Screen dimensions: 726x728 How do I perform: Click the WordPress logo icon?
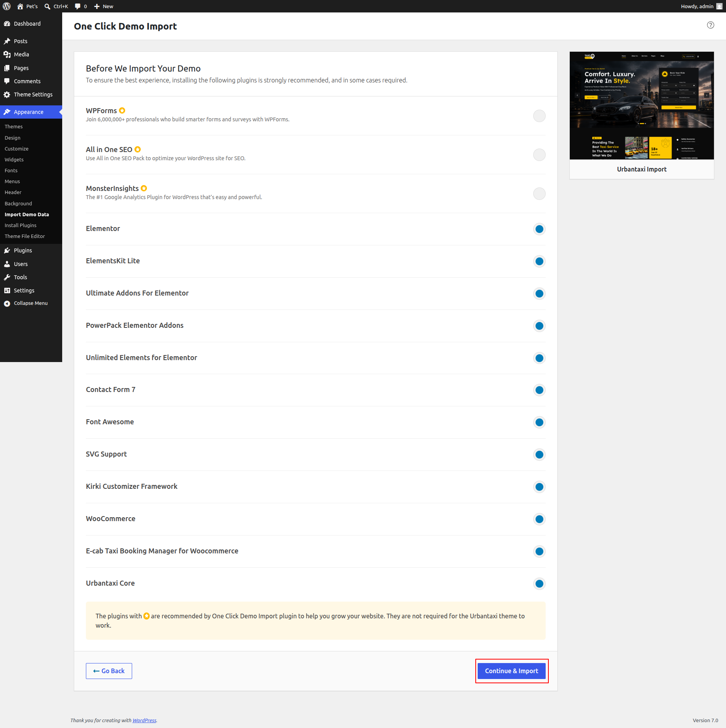[x=7, y=6]
